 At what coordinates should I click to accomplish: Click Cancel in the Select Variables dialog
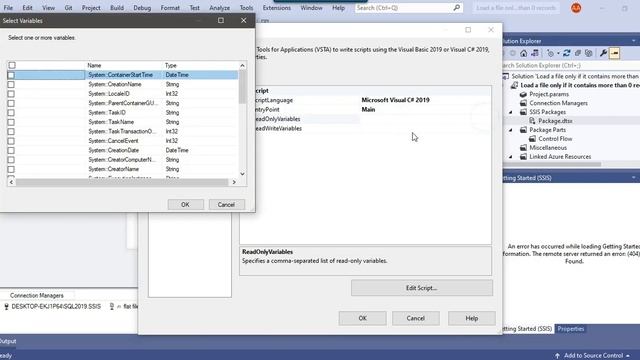click(226, 204)
